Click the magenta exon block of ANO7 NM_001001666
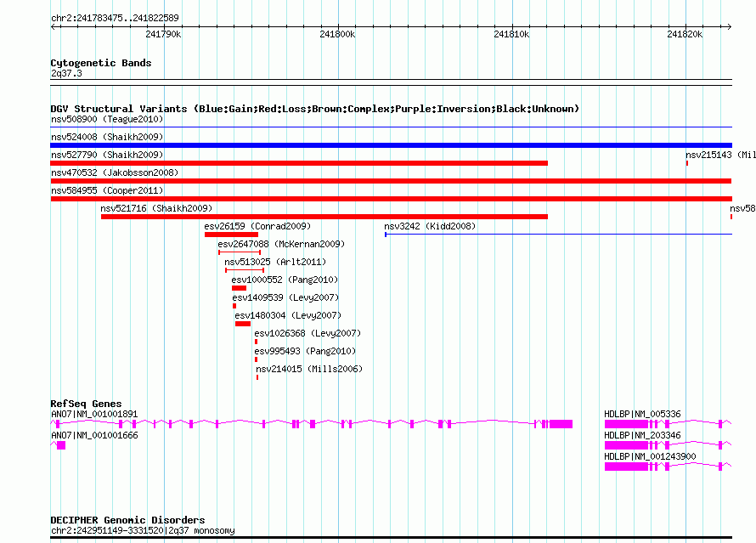756x543 pixels. pos(61,445)
